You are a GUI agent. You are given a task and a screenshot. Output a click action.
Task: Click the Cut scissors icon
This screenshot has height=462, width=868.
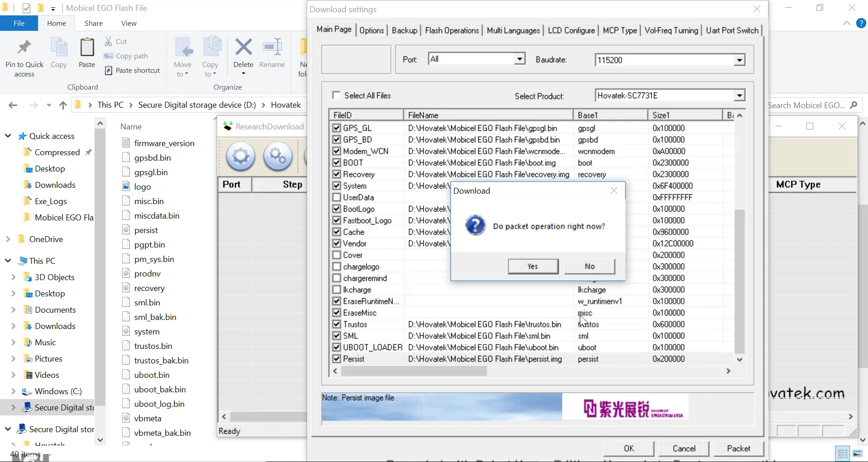pyautogui.click(x=109, y=41)
